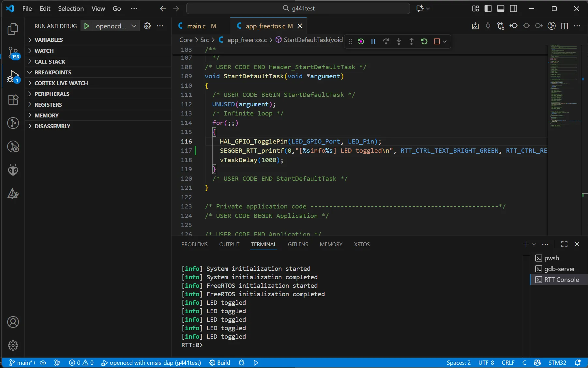
Task: Go forward in navigation history
Action: 176,9
